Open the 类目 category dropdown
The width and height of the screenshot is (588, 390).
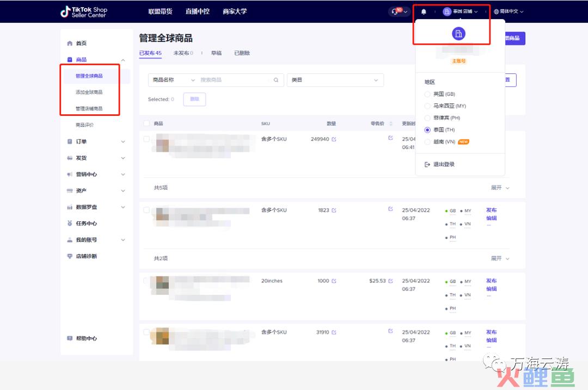coord(335,80)
